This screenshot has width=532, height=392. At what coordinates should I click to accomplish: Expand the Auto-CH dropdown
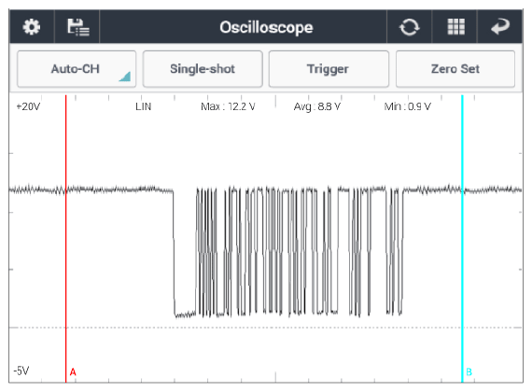(x=77, y=69)
